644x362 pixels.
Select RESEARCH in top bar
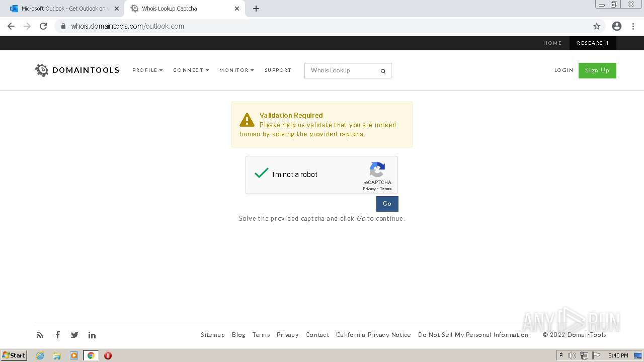tap(593, 43)
